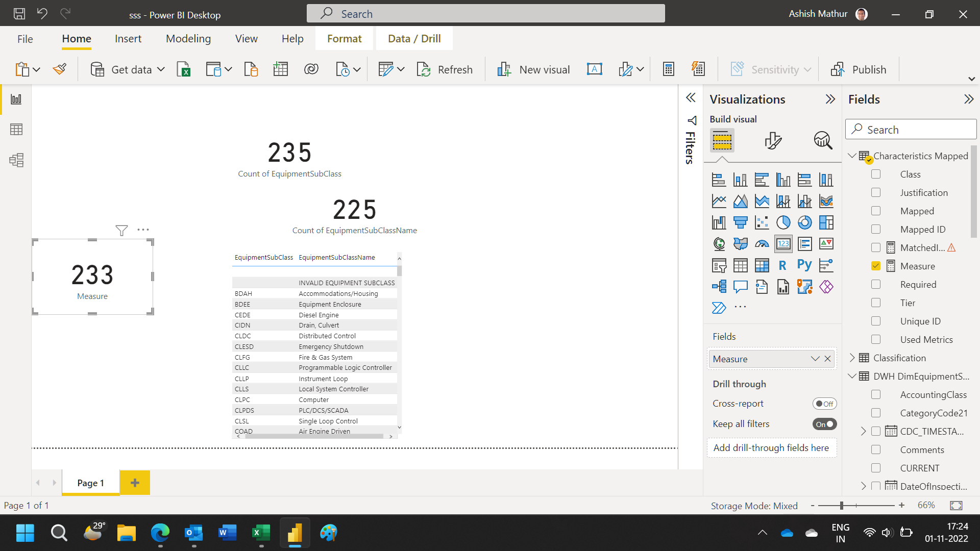The width and height of the screenshot is (980, 551).
Task: Select the Python visual icon
Action: coord(804,265)
